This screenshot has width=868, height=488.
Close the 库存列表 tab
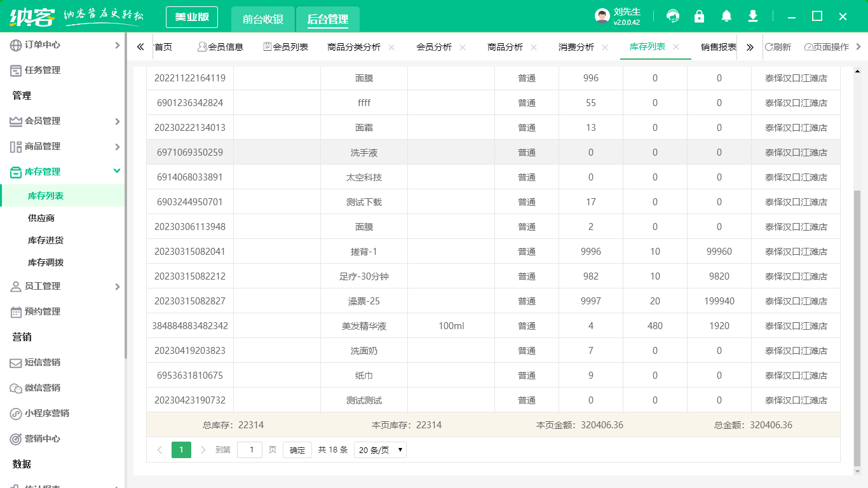pyautogui.click(x=676, y=47)
